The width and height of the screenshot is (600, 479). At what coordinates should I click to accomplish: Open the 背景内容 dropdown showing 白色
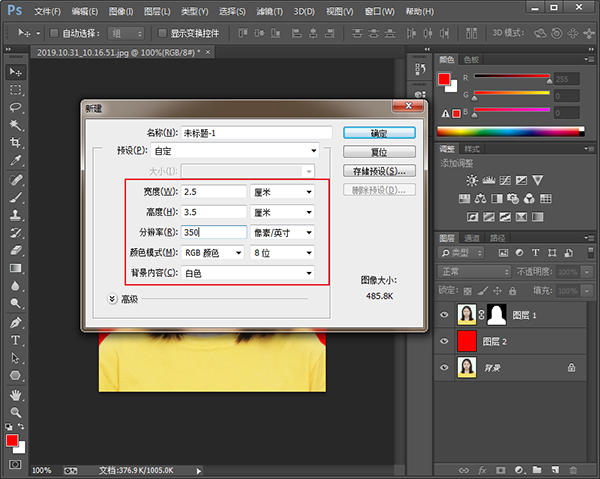point(248,273)
